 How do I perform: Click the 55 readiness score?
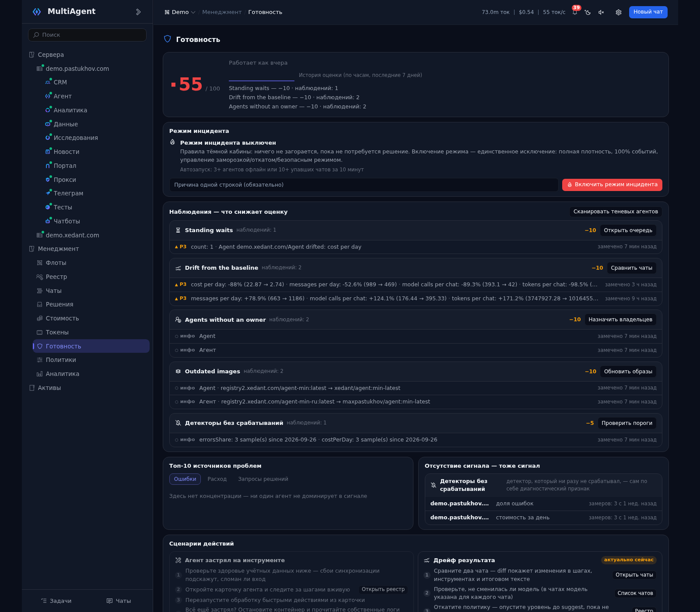click(x=190, y=84)
